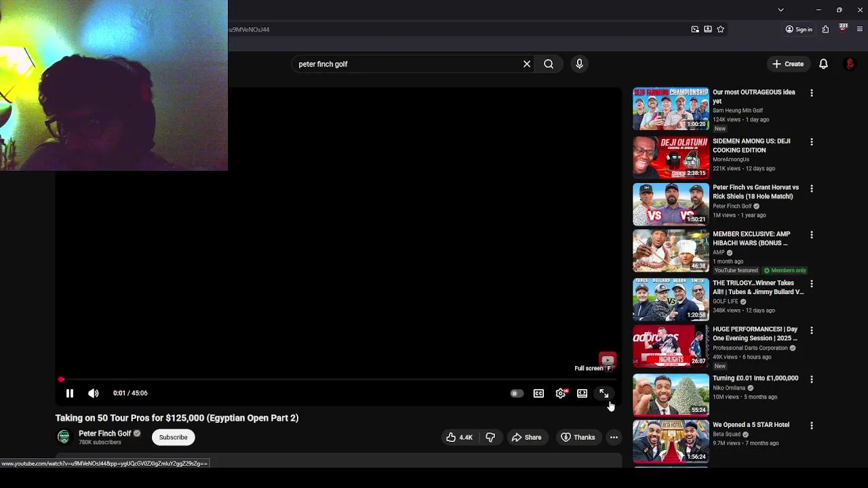Click the YouTube watermark in player
This screenshot has height=488, width=868.
click(x=607, y=360)
